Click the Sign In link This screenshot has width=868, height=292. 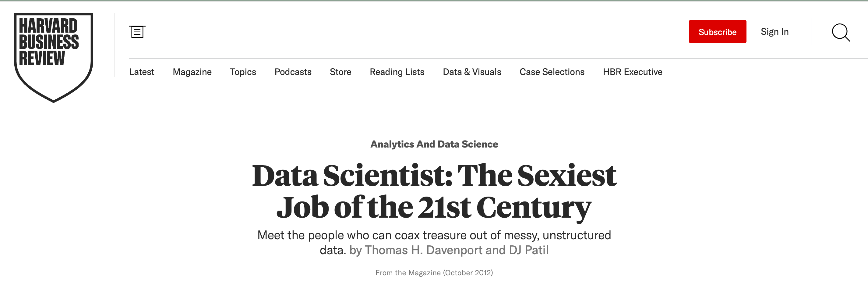[x=774, y=32]
